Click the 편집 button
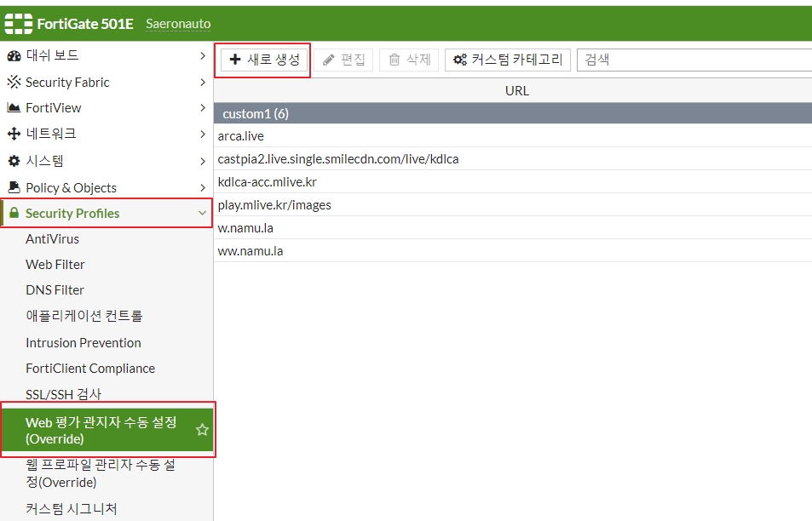This screenshot has height=521, width=812. 343,60
